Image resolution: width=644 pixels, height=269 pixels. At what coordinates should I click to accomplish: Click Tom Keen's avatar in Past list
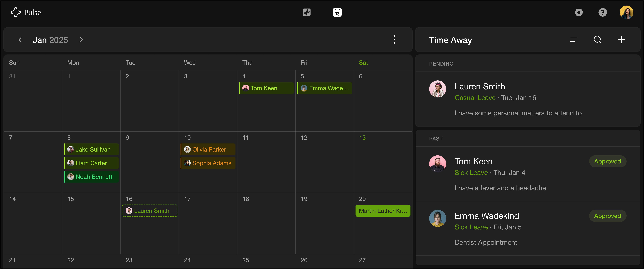437,164
